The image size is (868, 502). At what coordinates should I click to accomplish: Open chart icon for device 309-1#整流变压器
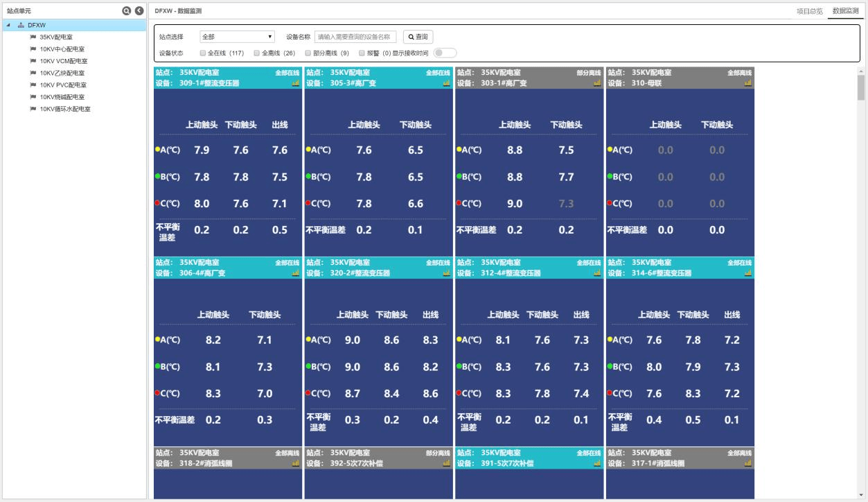coord(296,83)
